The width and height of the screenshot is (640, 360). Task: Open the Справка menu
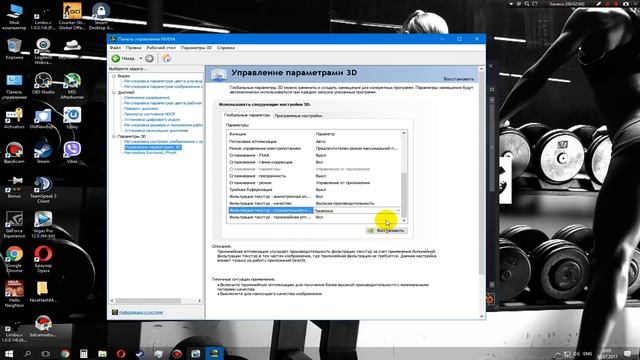pyautogui.click(x=226, y=48)
